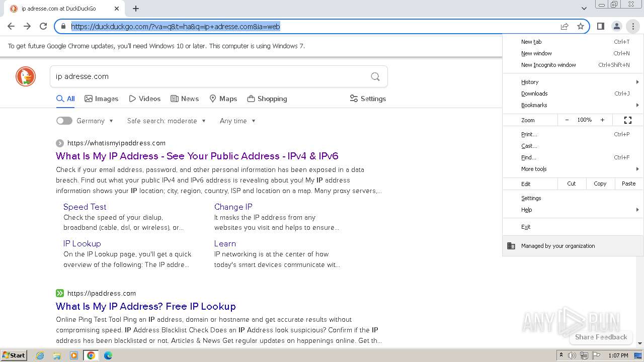
Task: Open Microsoft Edge from taskbar
Action: [108, 355]
